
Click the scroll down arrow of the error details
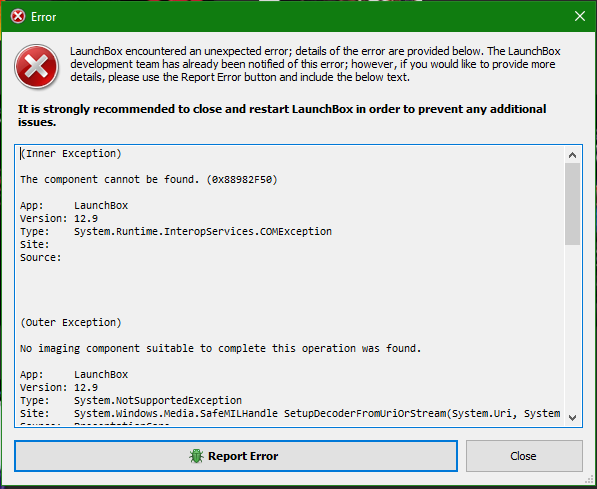(x=572, y=417)
